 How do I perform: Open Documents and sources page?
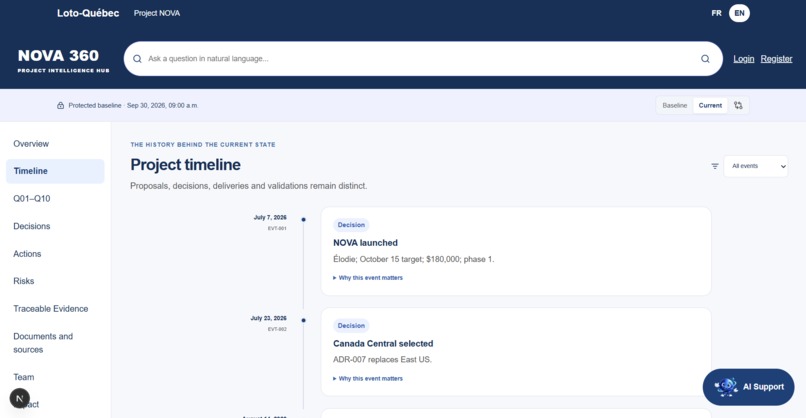pos(55,343)
